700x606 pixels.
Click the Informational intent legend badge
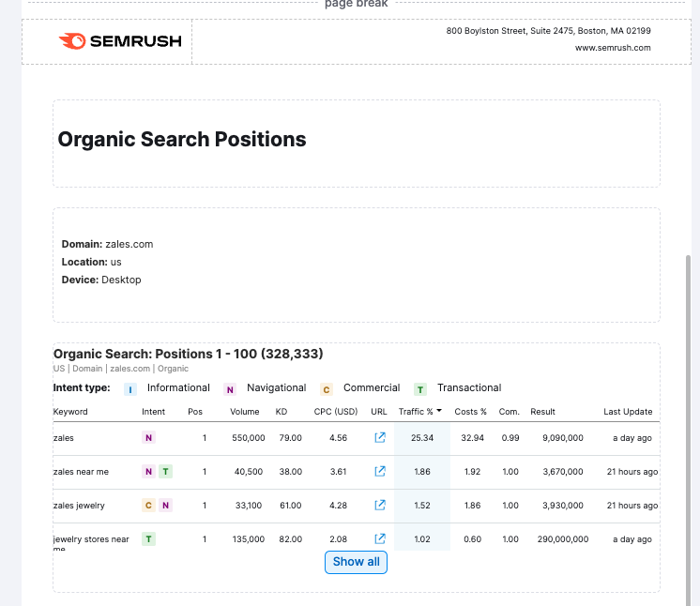click(130, 389)
